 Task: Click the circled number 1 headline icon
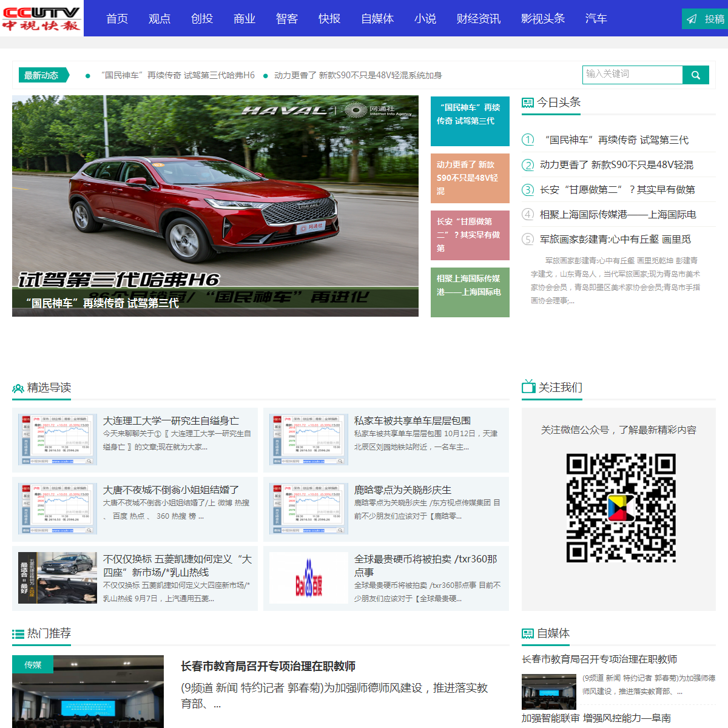pos(528,140)
